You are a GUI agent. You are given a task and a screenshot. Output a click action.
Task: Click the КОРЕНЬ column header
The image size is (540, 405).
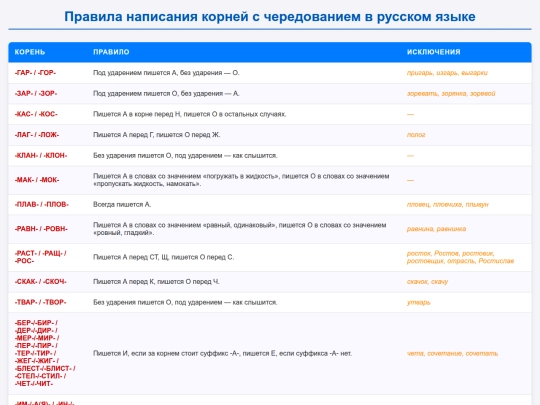(30, 52)
